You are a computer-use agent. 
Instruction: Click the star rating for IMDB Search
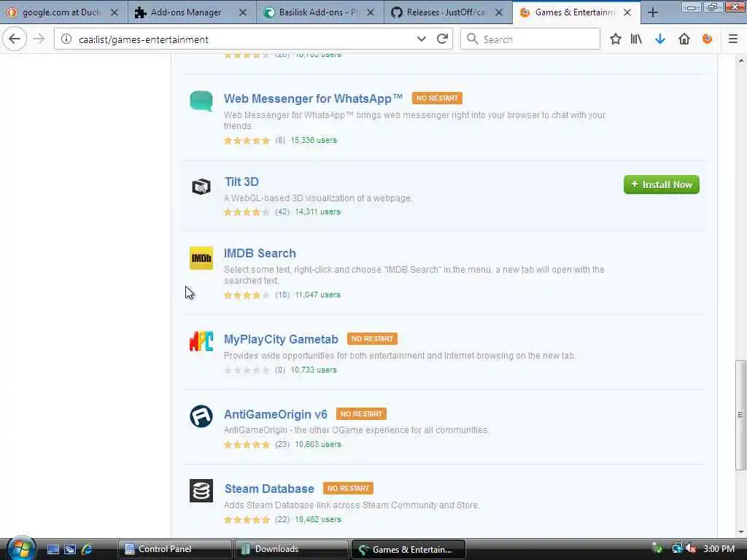tap(247, 295)
